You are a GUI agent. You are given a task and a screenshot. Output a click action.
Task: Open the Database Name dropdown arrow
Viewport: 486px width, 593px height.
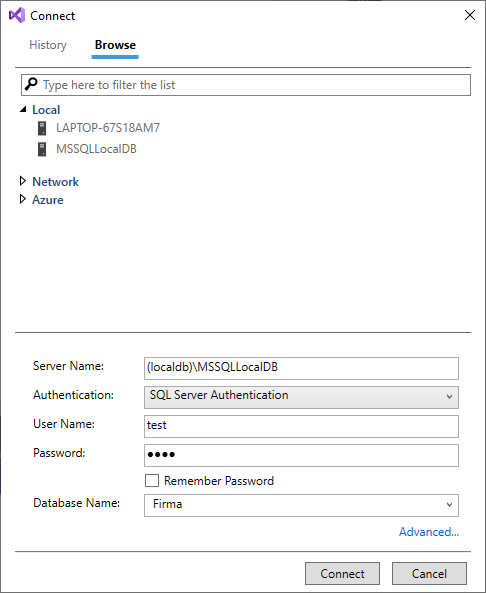(449, 505)
